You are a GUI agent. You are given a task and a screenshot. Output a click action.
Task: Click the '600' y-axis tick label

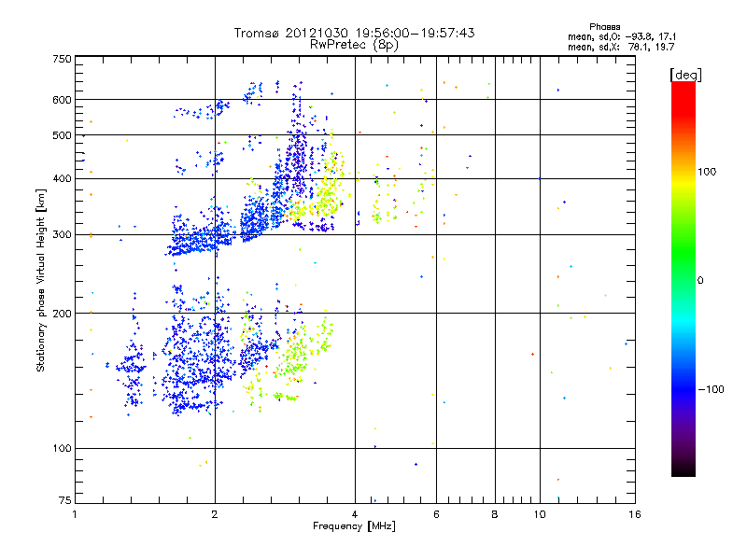pos(62,100)
